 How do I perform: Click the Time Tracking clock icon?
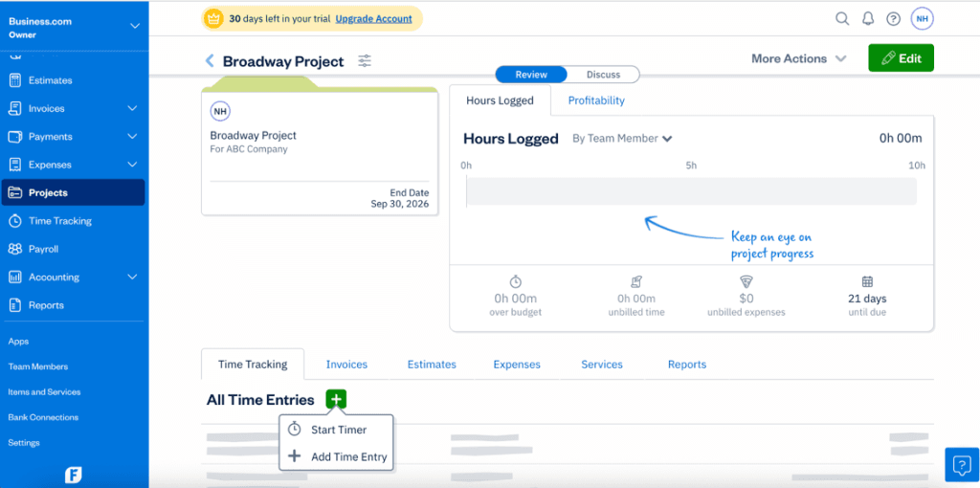pyautogui.click(x=15, y=221)
